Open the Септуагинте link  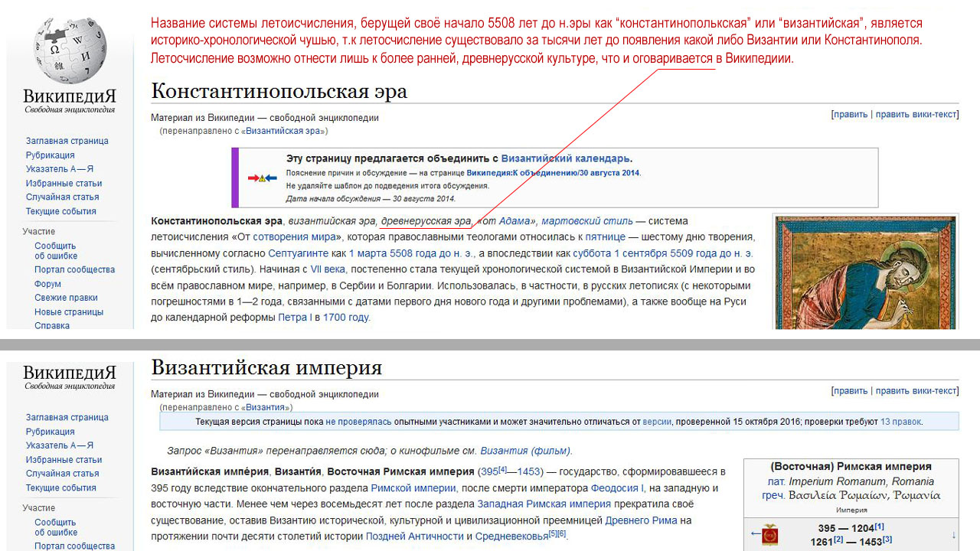[x=299, y=253]
